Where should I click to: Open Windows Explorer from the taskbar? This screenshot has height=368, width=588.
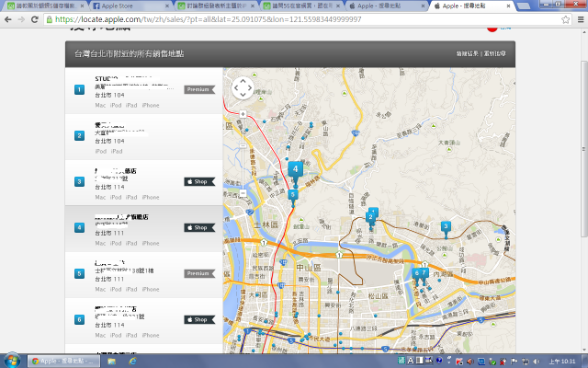(111, 362)
